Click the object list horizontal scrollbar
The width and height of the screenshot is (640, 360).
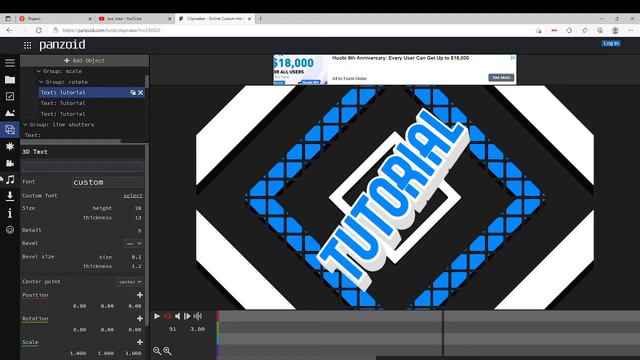point(71,141)
